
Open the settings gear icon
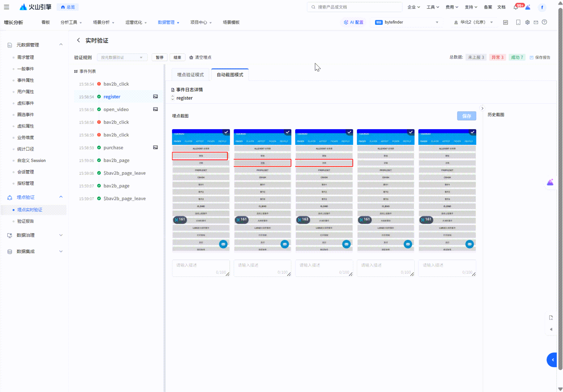[x=527, y=22]
